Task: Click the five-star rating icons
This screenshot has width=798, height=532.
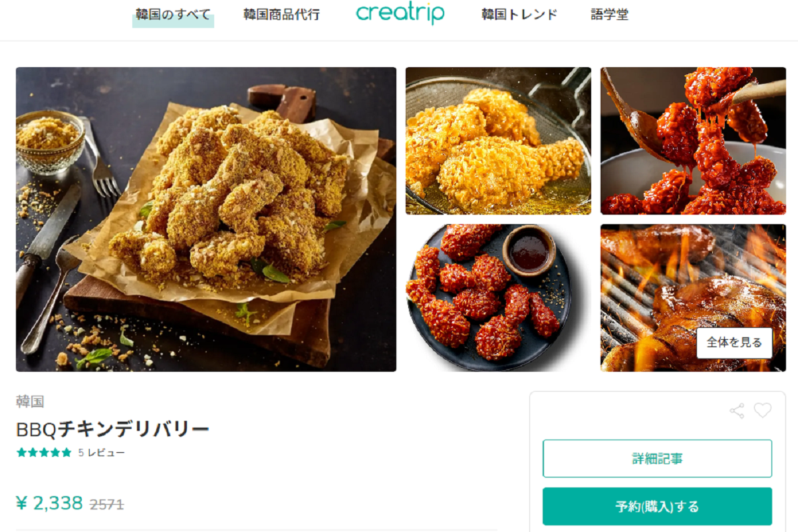Action: click(x=44, y=453)
